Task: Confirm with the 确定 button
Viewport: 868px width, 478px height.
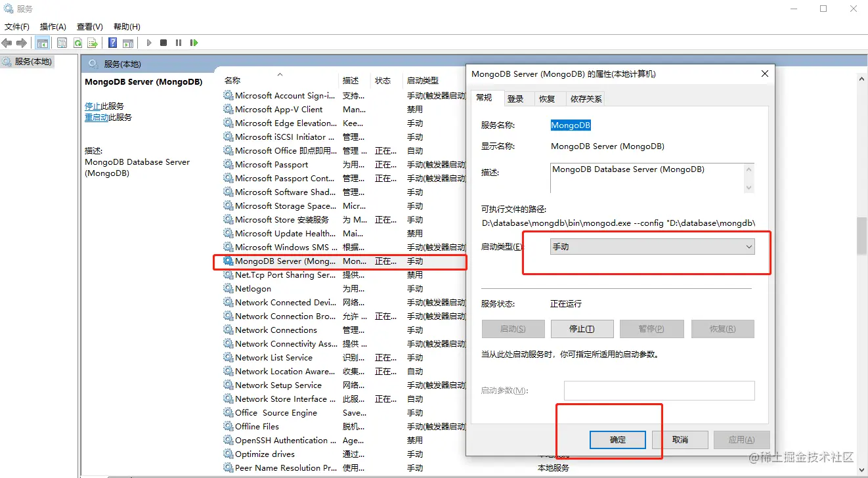Action: [618, 440]
